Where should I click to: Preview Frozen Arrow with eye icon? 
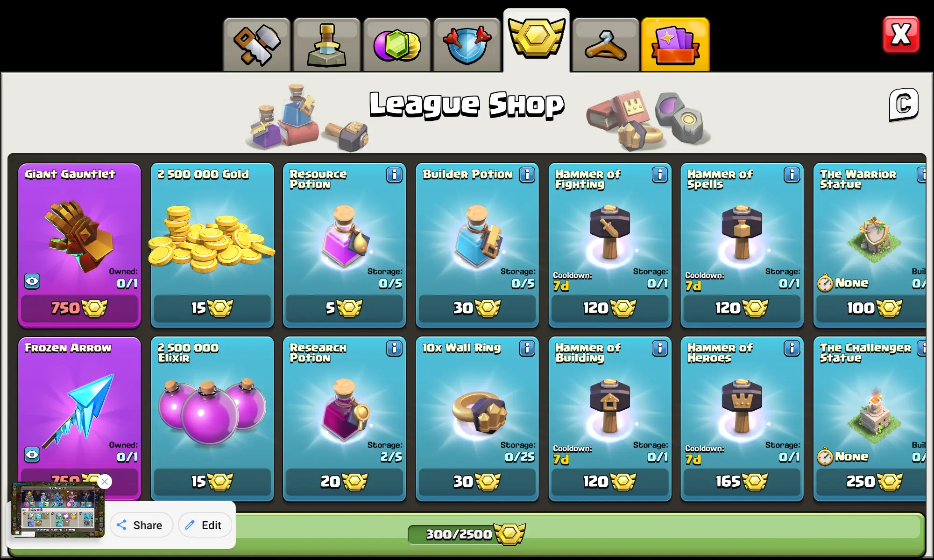(32, 455)
